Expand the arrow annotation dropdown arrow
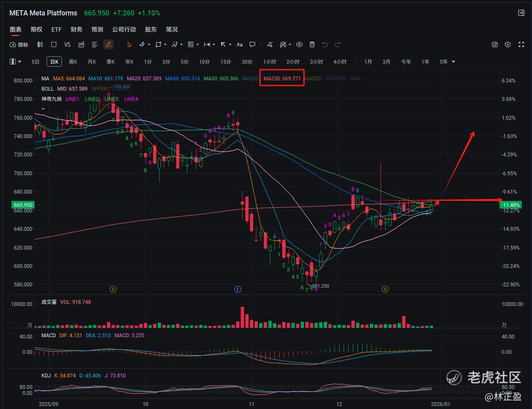Image resolution: width=532 pixels, height=409 pixels. (x=230, y=44)
